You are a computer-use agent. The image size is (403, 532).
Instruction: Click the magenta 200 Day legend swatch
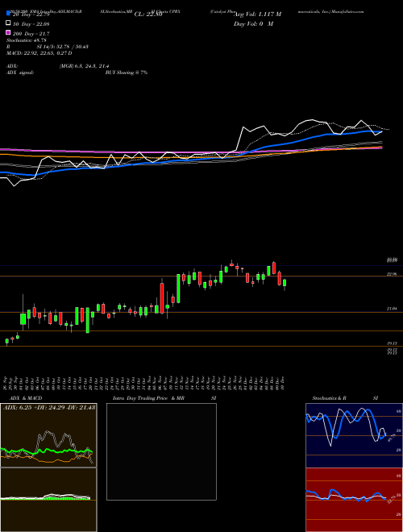point(8,33)
